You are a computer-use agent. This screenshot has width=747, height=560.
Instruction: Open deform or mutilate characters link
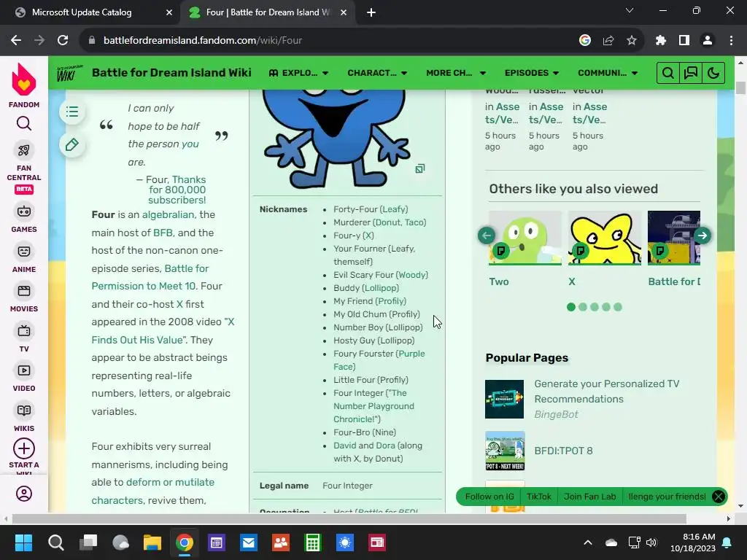[153, 491]
